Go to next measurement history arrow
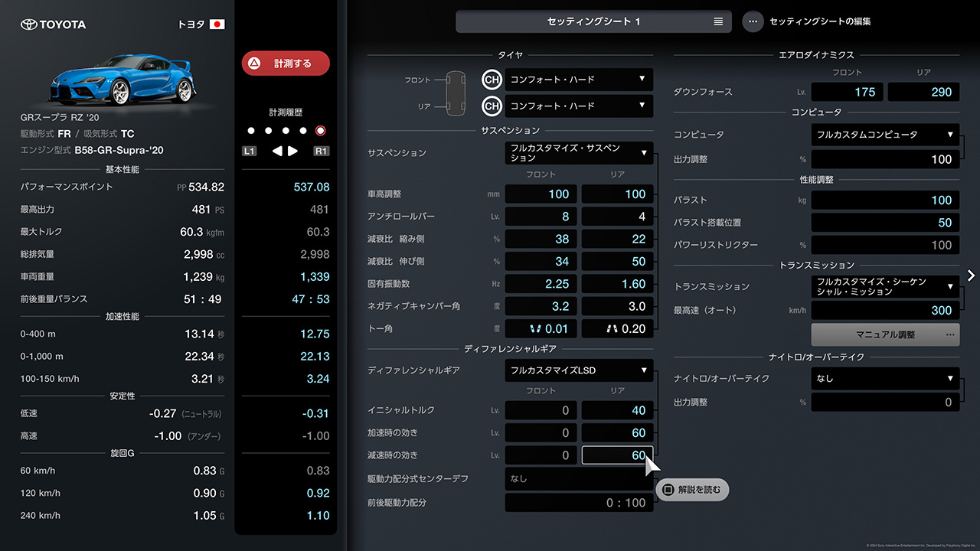This screenshot has width=980, height=551. click(x=292, y=151)
